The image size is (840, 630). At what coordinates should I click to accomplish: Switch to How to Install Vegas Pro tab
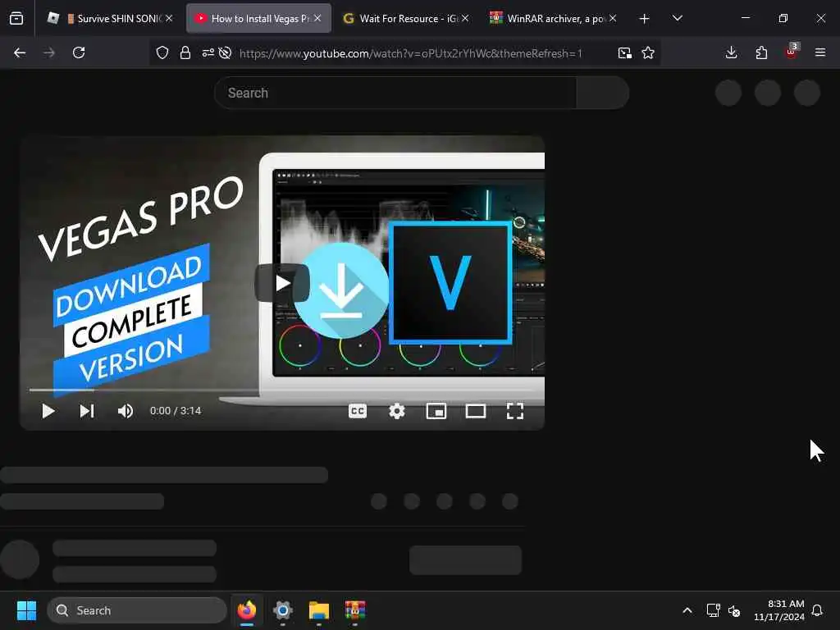tap(258, 18)
